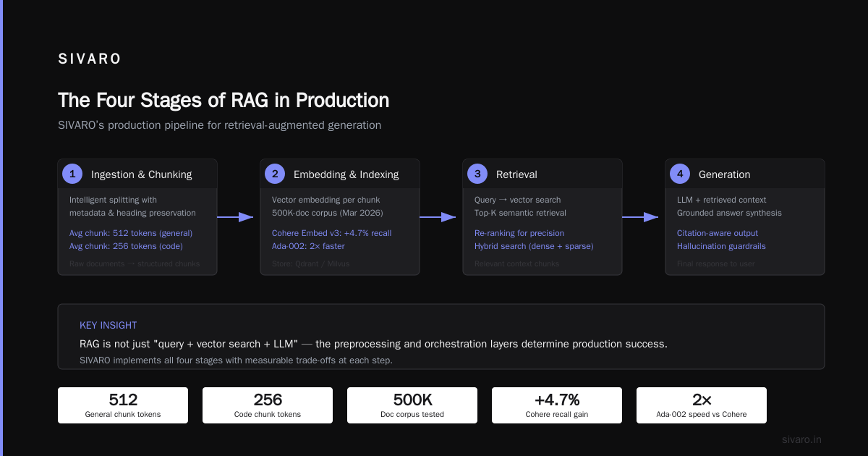This screenshot has width=868, height=456.
Task: Click the Four Stages of RAG title
Action: pos(224,100)
